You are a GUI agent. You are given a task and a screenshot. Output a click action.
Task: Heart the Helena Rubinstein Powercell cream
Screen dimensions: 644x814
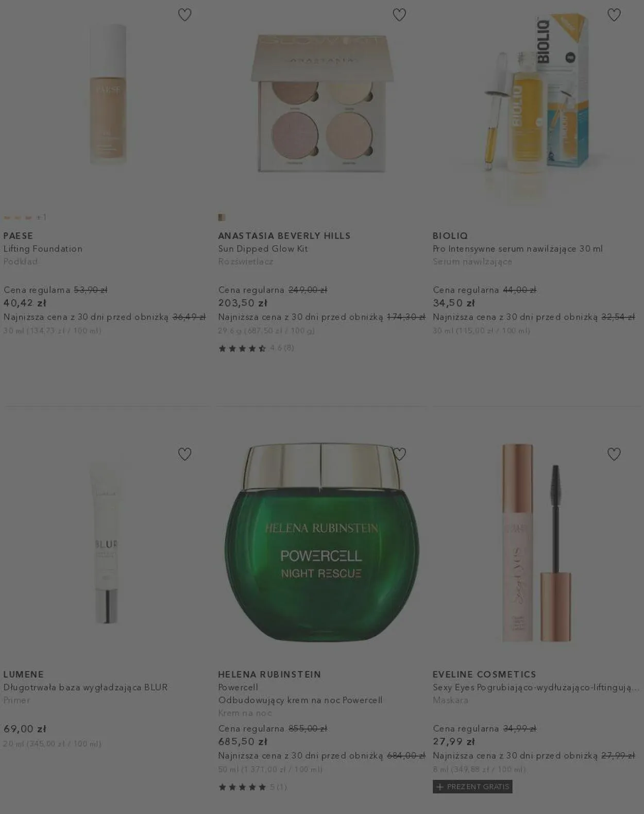pos(399,454)
